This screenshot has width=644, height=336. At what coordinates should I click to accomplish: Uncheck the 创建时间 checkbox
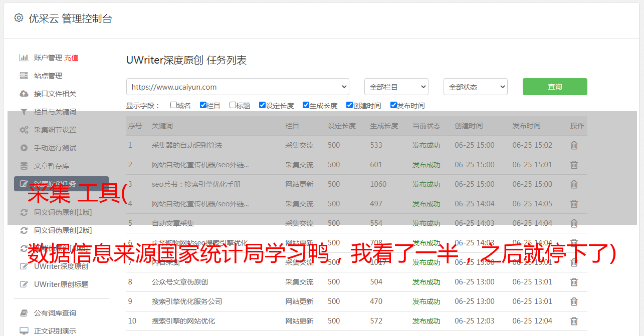pyautogui.click(x=349, y=105)
